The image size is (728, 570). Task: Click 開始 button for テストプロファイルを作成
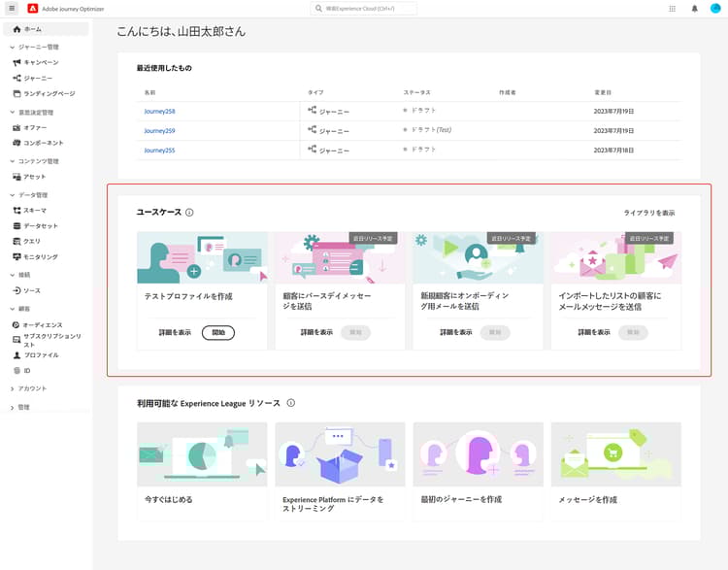[x=218, y=333]
